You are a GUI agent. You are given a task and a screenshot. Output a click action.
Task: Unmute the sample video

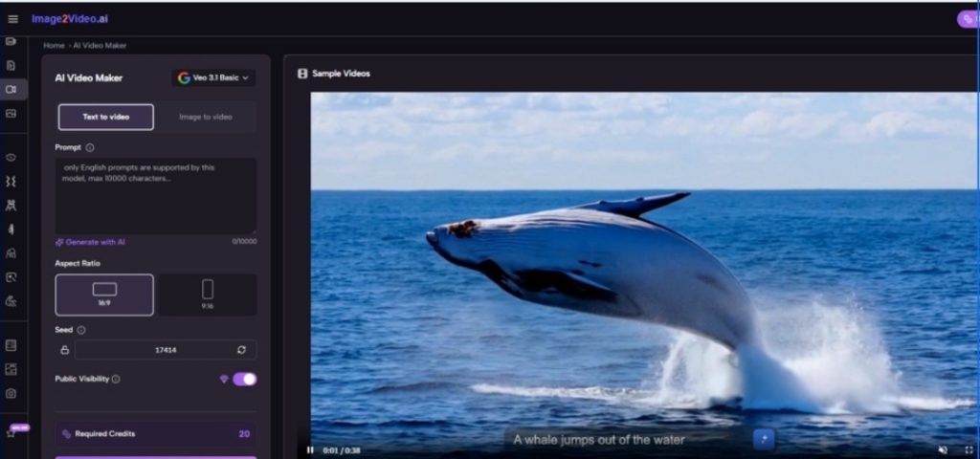coord(943,448)
